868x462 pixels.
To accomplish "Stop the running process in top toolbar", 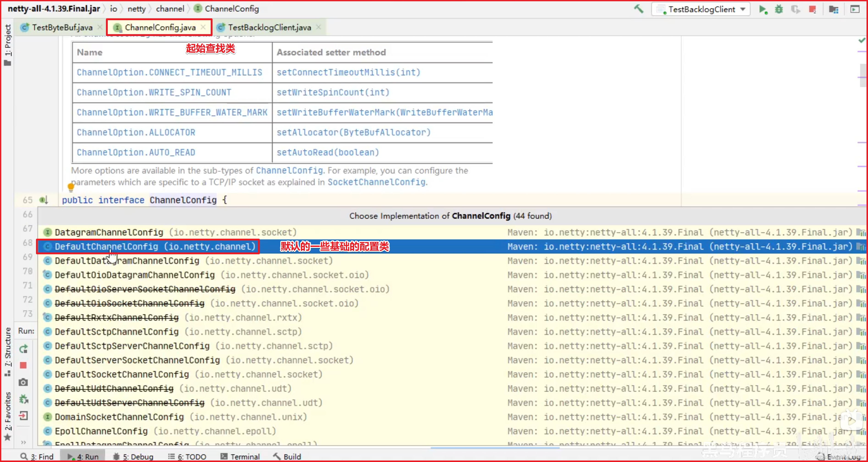I will pos(812,9).
